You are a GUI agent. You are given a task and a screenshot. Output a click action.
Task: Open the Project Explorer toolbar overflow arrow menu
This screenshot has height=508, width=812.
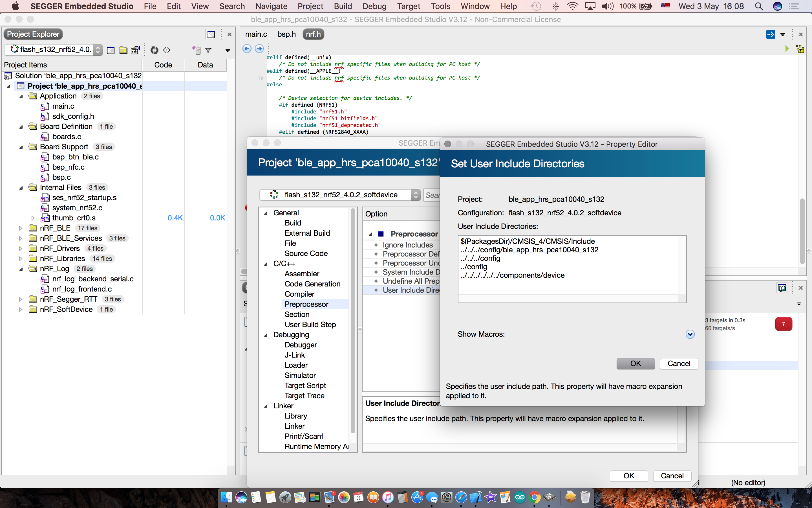click(x=228, y=51)
